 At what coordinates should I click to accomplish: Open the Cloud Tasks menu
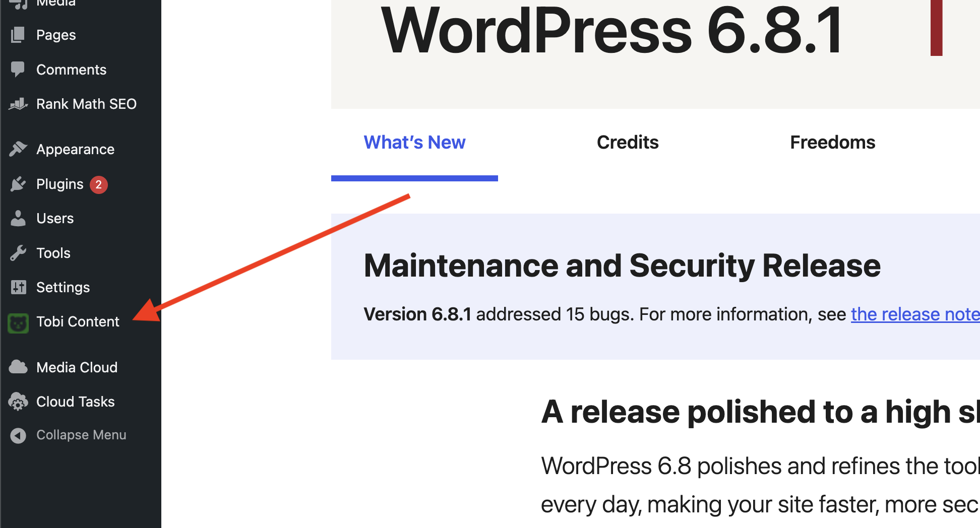(x=76, y=402)
